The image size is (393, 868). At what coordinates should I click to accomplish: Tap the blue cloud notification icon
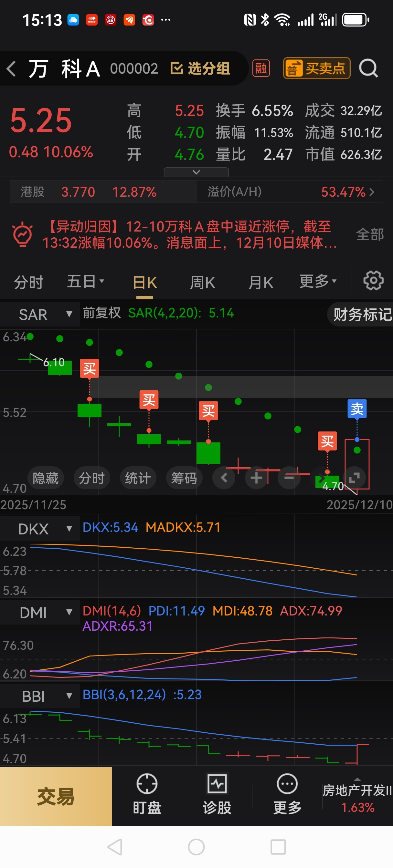(73, 20)
